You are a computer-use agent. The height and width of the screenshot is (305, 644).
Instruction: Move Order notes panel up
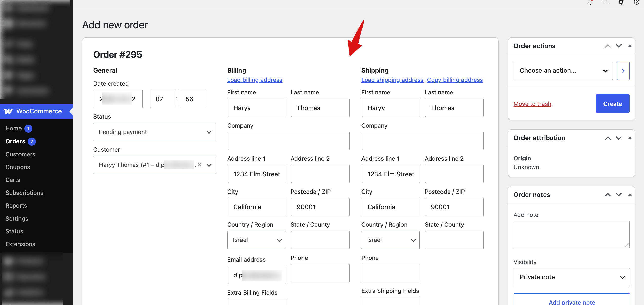point(608,195)
